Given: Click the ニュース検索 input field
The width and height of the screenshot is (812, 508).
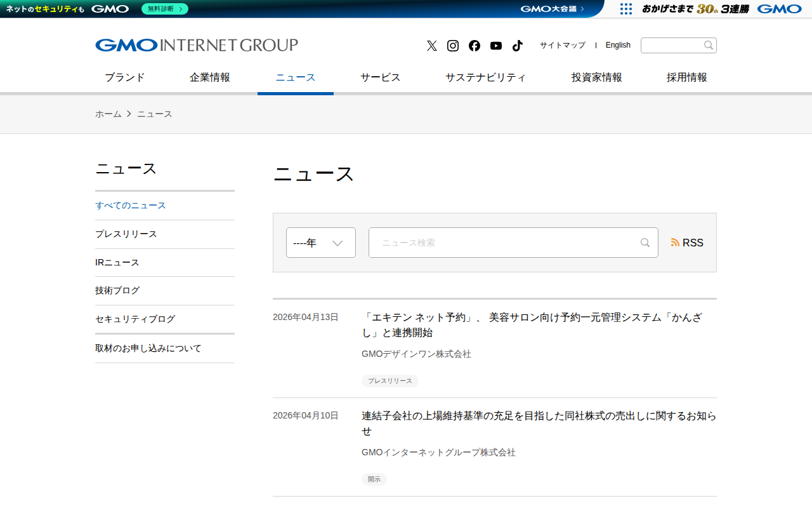Looking at the screenshot, I should coord(513,243).
